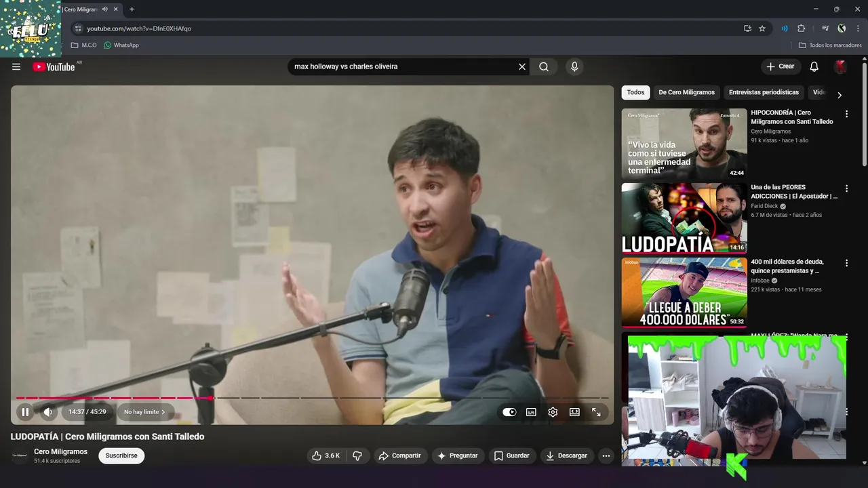
Task: Open 'Una de las PEORES ADICCIONES' title
Action: 794,192
